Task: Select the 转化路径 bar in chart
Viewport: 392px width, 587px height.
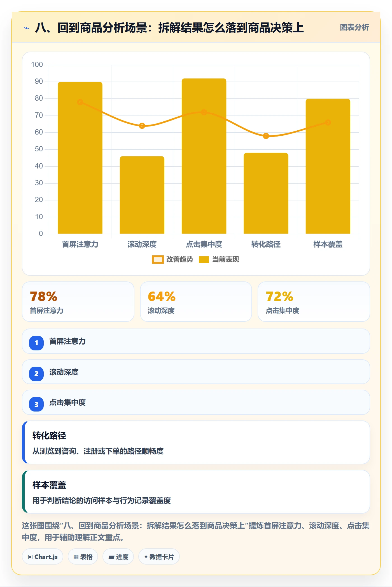Action: point(266,193)
